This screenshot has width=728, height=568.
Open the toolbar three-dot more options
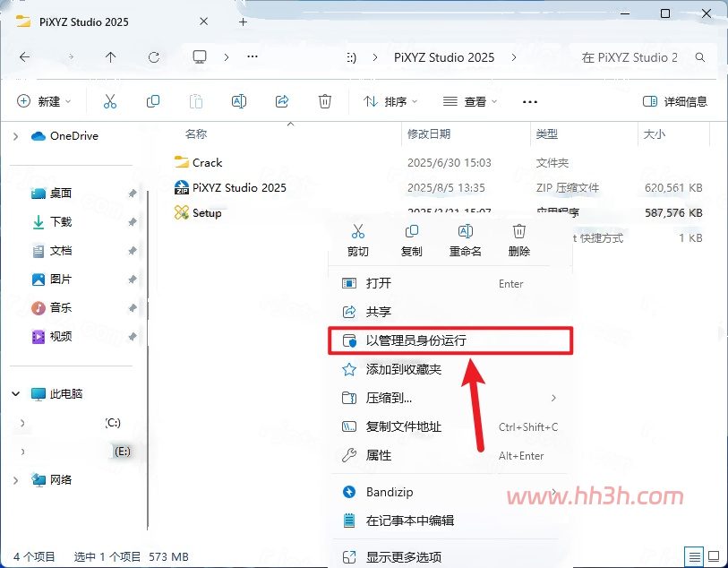click(530, 102)
